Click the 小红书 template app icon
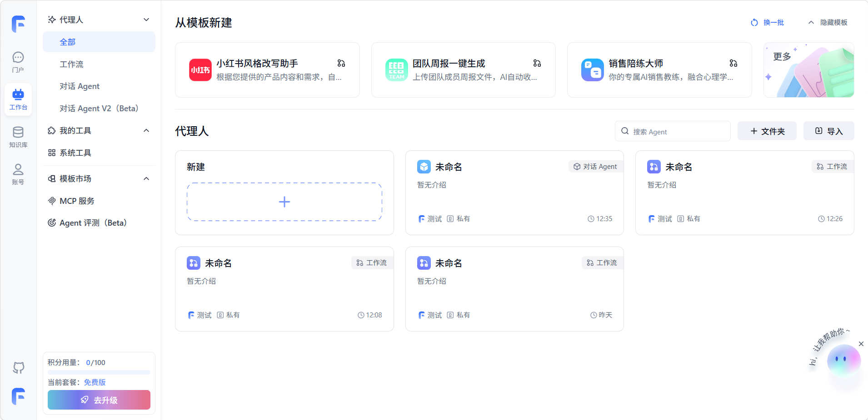 (x=200, y=70)
